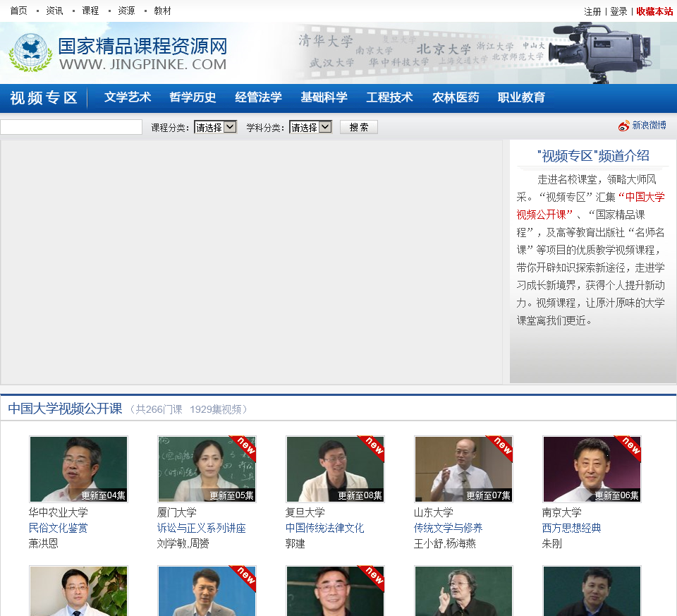This screenshot has width=677, height=616.
Task: Open the 南京大学 course thumbnail
Action: click(x=592, y=469)
